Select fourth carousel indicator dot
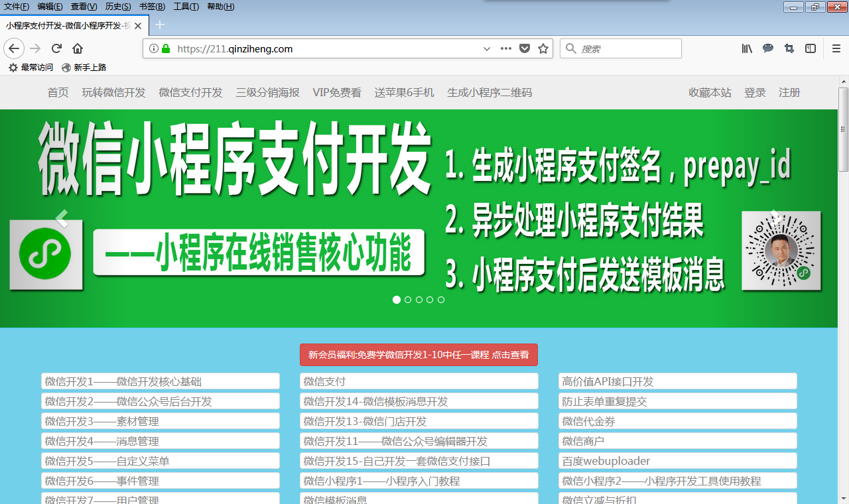 (430, 300)
